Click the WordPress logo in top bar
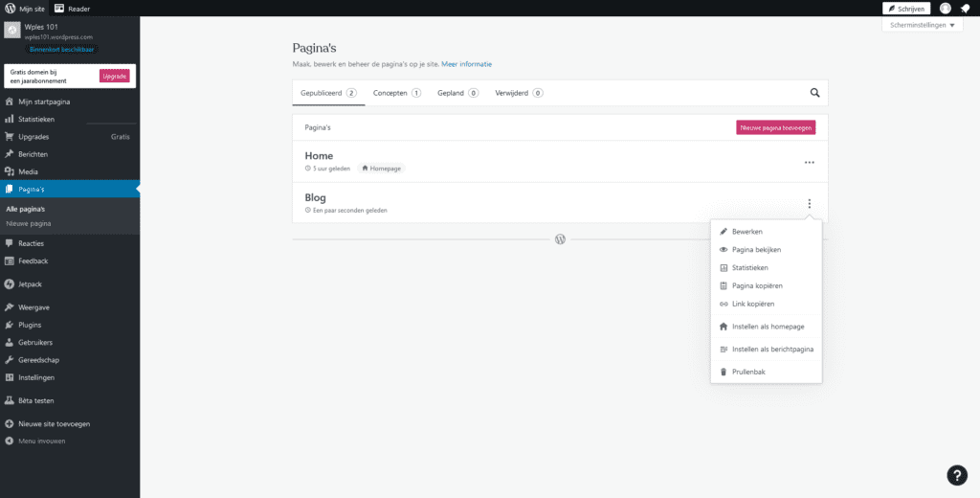Image resolution: width=980 pixels, height=498 pixels. pos(10,9)
